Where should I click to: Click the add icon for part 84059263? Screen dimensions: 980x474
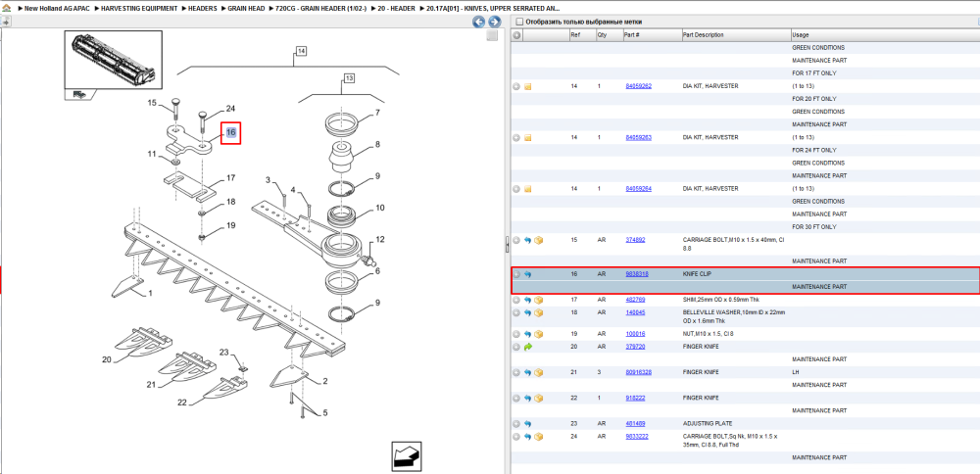pos(516,137)
